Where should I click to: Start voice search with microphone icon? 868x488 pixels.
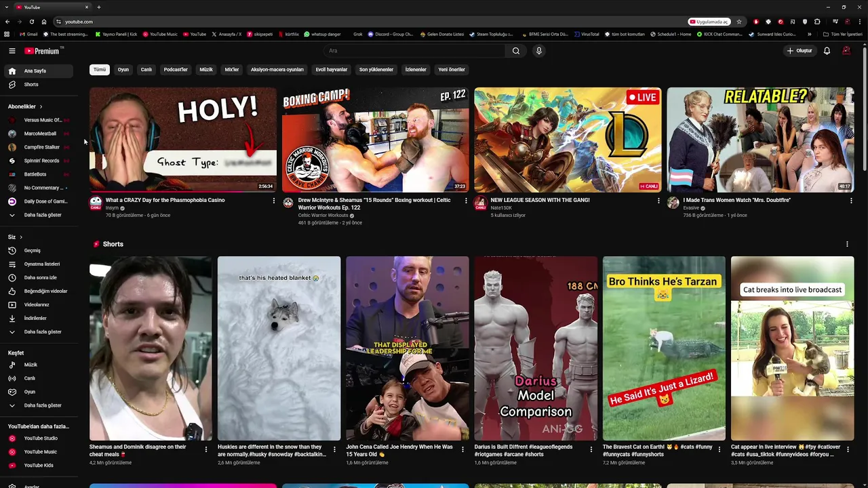(x=539, y=51)
